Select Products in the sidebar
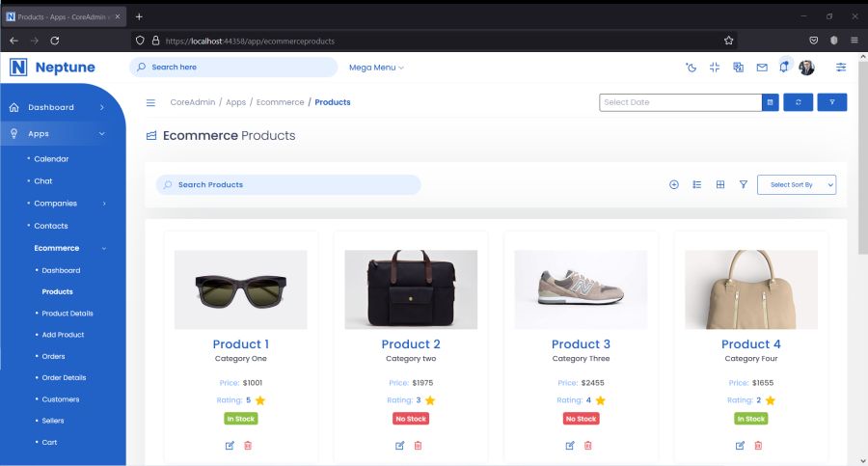The width and height of the screenshot is (868, 466). [x=58, y=292]
